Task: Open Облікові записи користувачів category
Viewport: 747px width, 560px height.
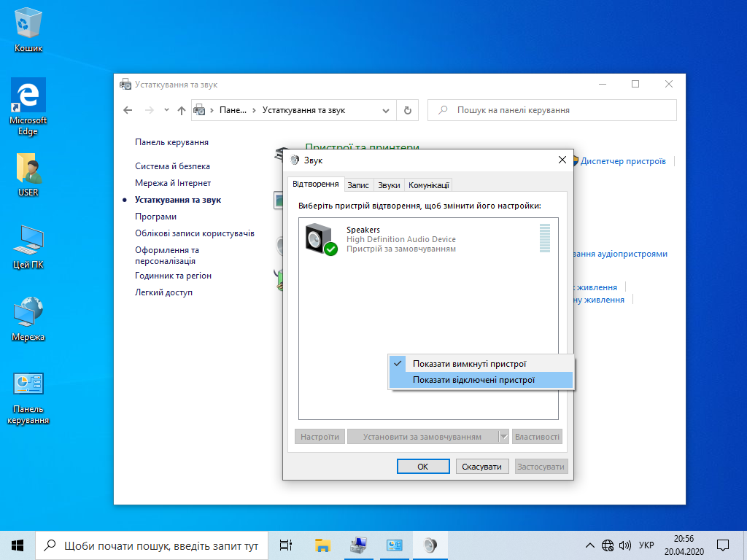Action: 195,233
